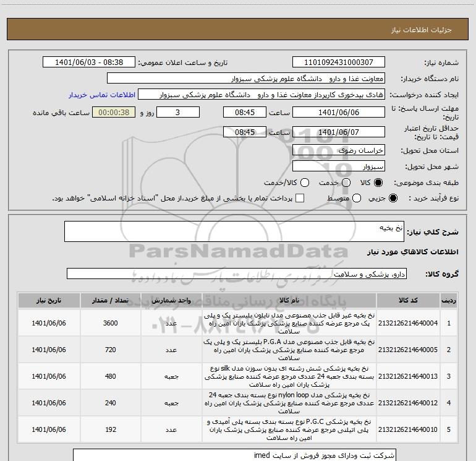Click the response deadline date 1401/06/06 field
476x461 pixels.
tap(339, 112)
